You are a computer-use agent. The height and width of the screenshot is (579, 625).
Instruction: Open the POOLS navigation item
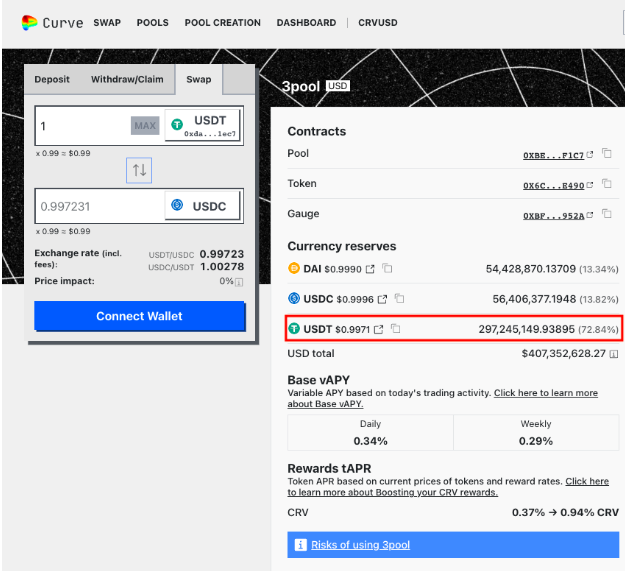coord(153,23)
